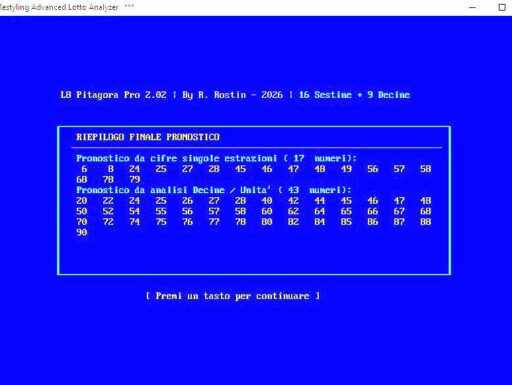512x385 pixels.
Task: Click number 87 in Decine analysis
Action: 399,222
